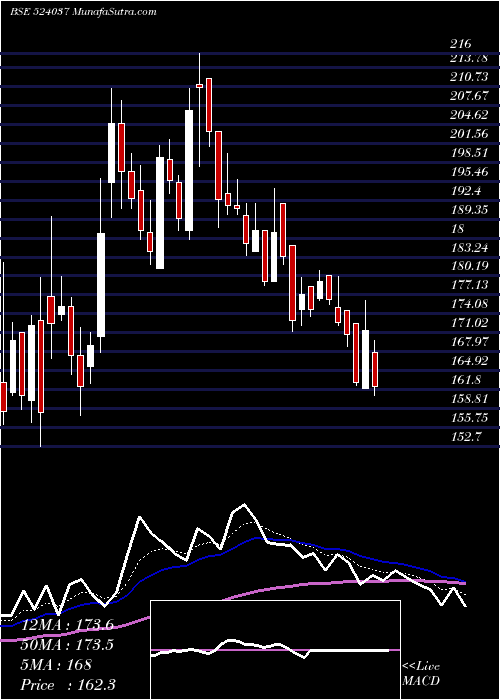Click the 213.78 price axis label
The height and width of the screenshot is (700, 500).
[x=469, y=58]
